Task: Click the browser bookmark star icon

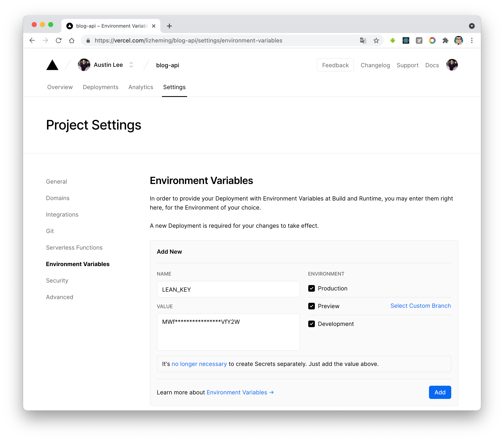Action: click(376, 40)
